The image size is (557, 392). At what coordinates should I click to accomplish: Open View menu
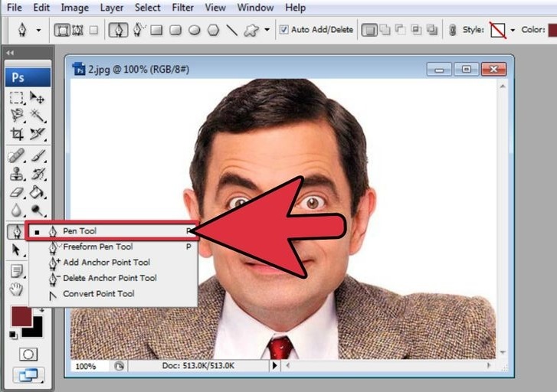215,8
